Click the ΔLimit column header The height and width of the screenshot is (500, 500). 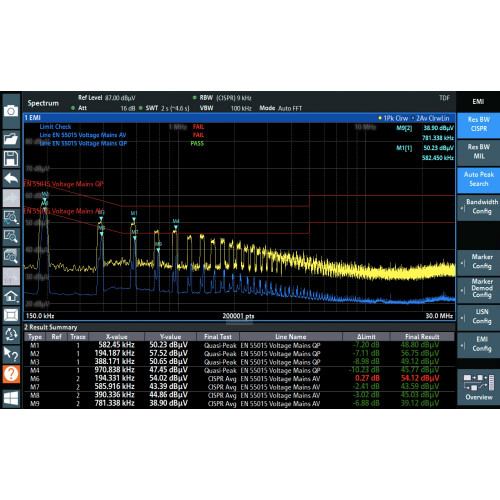pyautogui.click(x=366, y=337)
